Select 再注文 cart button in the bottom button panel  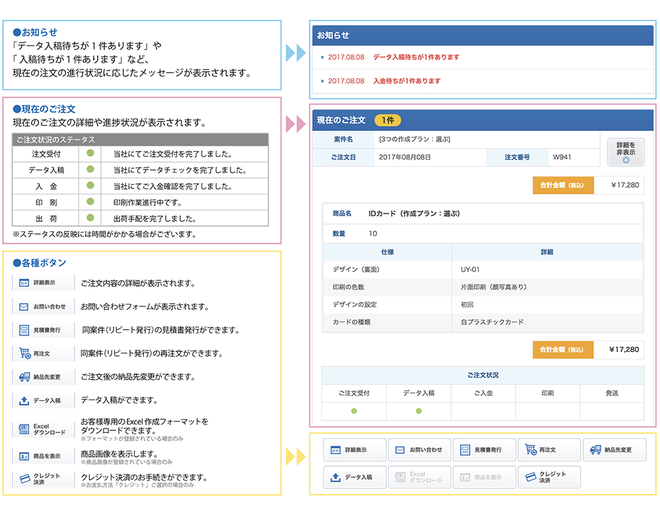(x=549, y=450)
